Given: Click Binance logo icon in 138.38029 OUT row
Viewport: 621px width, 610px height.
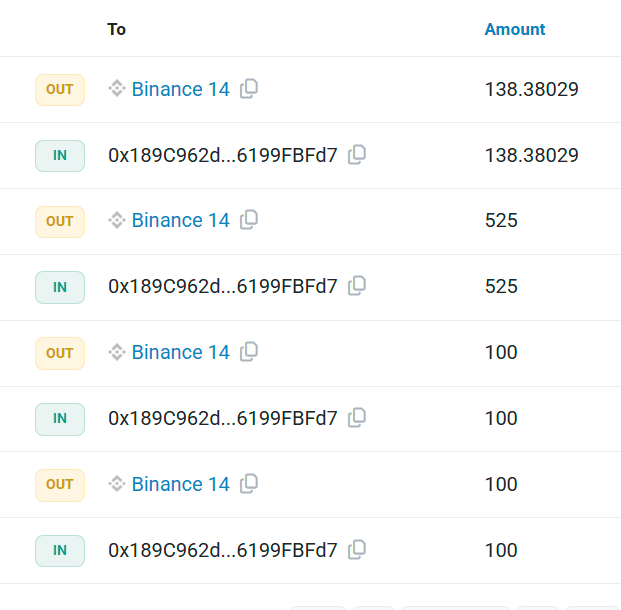Looking at the screenshot, I should coord(117,88).
